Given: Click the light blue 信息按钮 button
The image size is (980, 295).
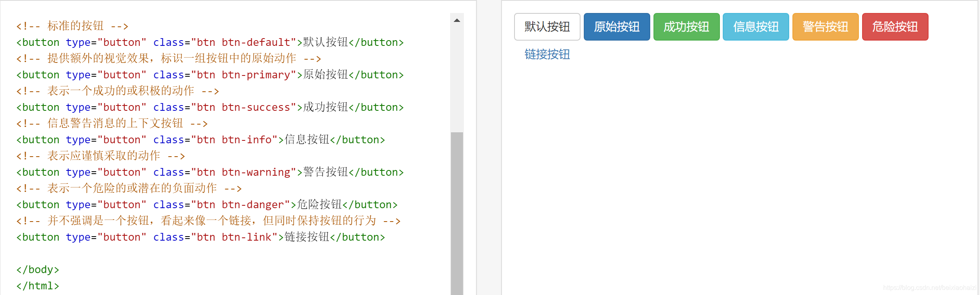Looking at the screenshot, I should tap(756, 27).
